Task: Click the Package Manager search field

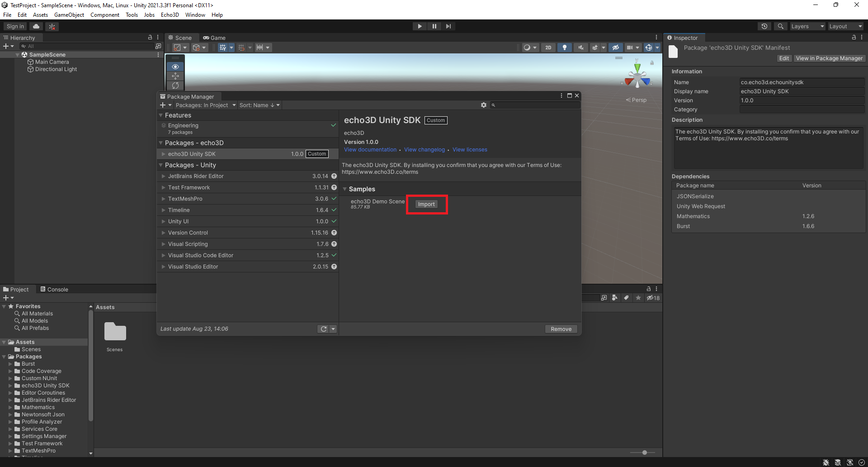Action: pyautogui.click(x=536, y=105)
